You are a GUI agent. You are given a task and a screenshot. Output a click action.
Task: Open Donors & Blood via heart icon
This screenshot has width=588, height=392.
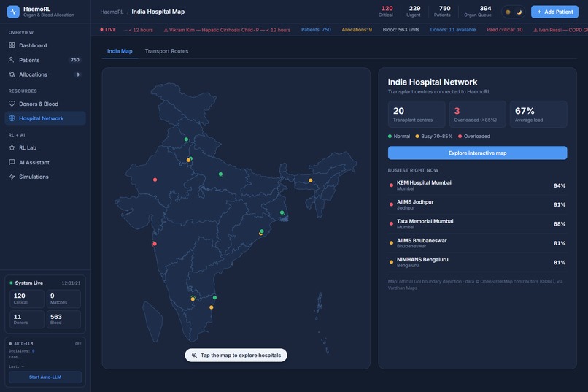click(x=12, y=104)
